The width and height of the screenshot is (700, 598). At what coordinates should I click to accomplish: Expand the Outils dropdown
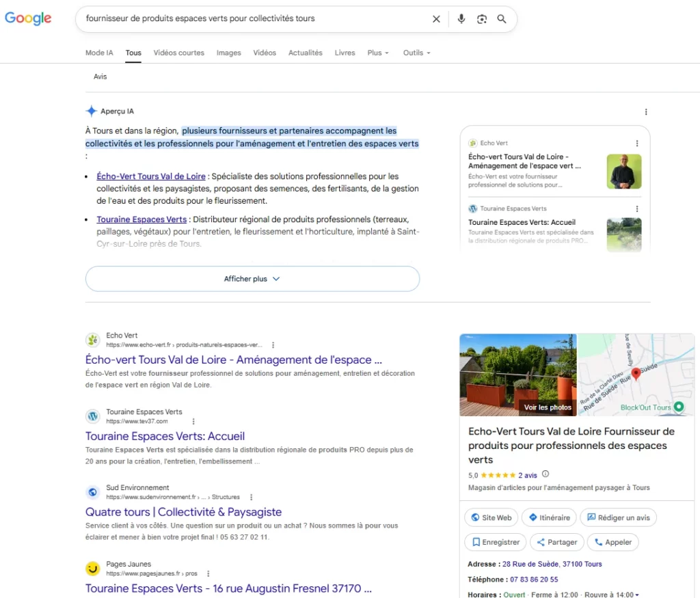[416, 53]
